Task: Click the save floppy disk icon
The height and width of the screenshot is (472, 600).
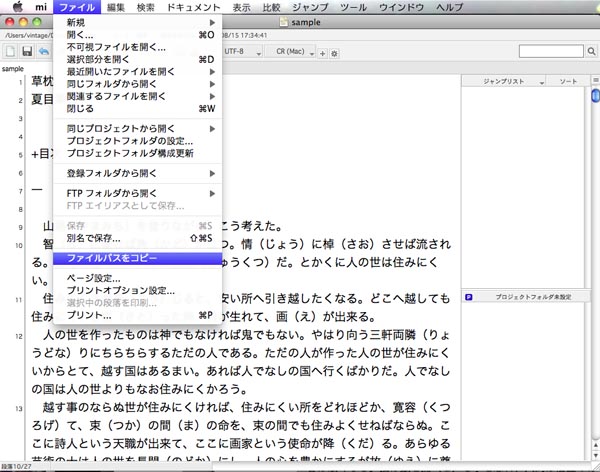Action: click(x=27, y=50)
